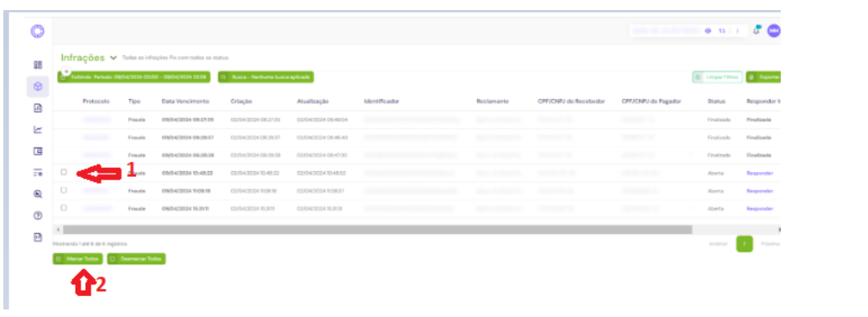The height and width of the screenshot is (317, 868).
Task: Open protocol link in row due 09:39:37
Action: click(x=97, y=138)
